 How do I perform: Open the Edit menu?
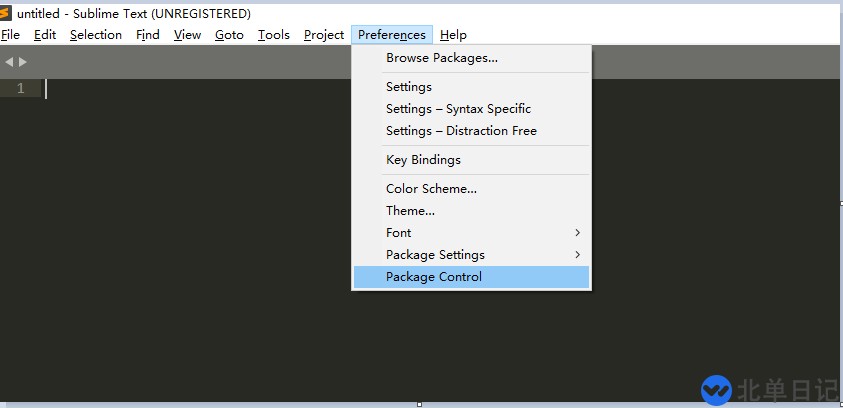point(45,35)
